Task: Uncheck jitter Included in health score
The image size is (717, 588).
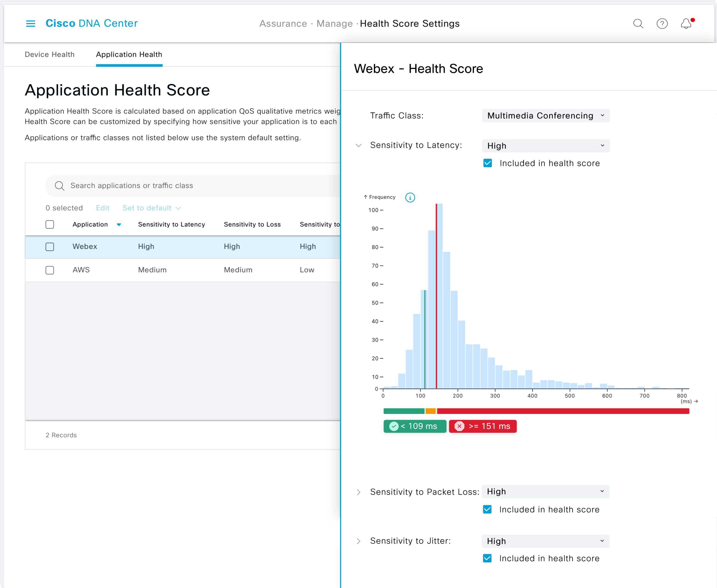Action: click(x=487, y=558)
